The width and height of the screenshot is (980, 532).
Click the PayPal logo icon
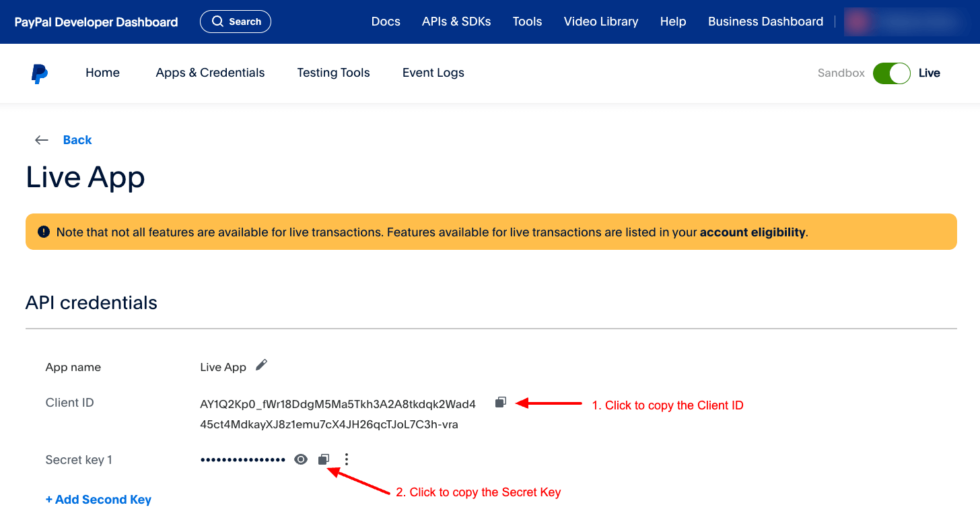[x=40, y=73]
